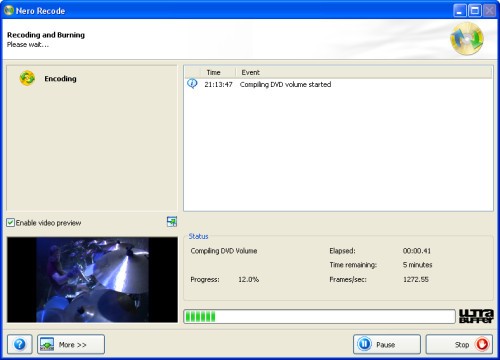Click the drummer video preview thumbnail
Image resolution: width=500 pixels, height=360 pixels.
pos(92,280)
